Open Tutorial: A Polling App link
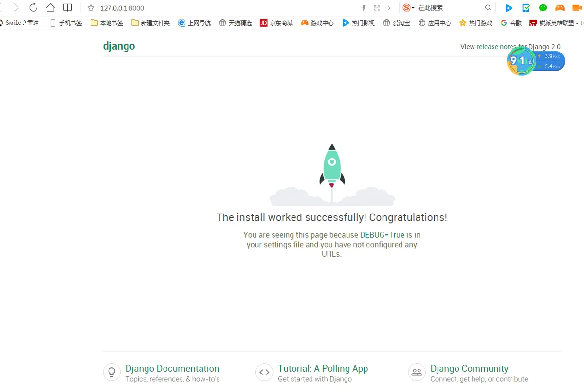This screenshot has height=392, width=584. 323,368
